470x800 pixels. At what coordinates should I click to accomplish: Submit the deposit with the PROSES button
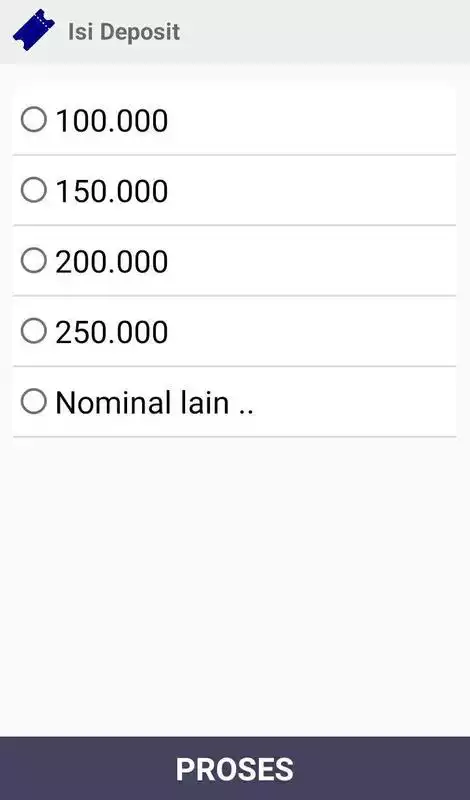coord(235,768)
